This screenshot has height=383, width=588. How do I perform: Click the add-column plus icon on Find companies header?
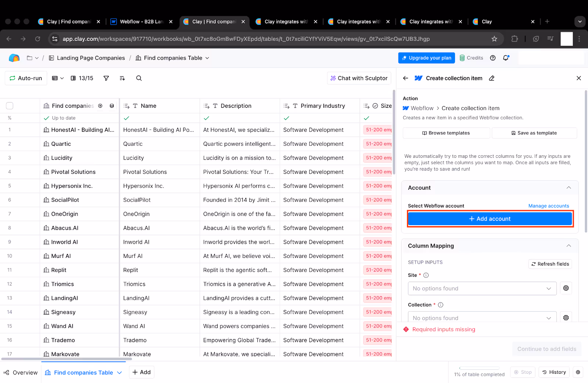[100, 106]
